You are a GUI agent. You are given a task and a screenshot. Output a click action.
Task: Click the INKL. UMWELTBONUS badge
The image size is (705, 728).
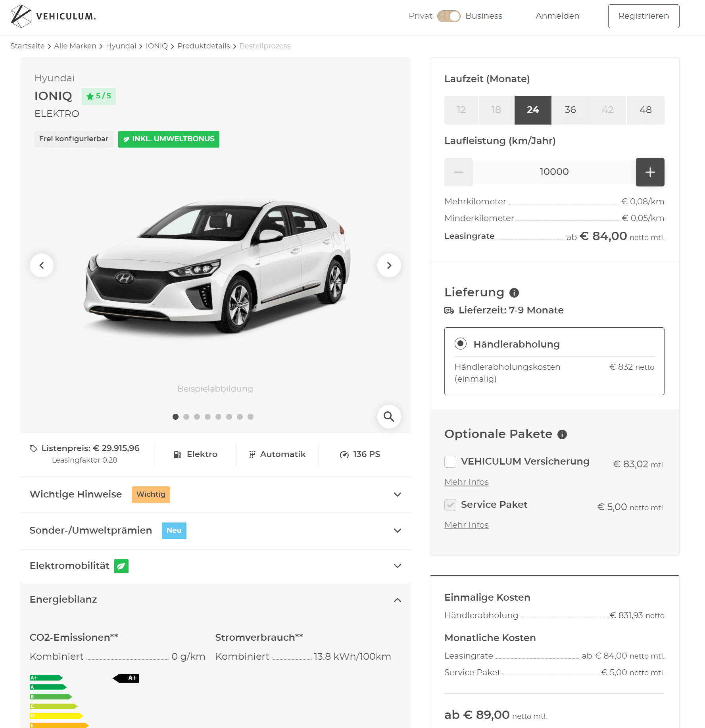coord(169,139)
